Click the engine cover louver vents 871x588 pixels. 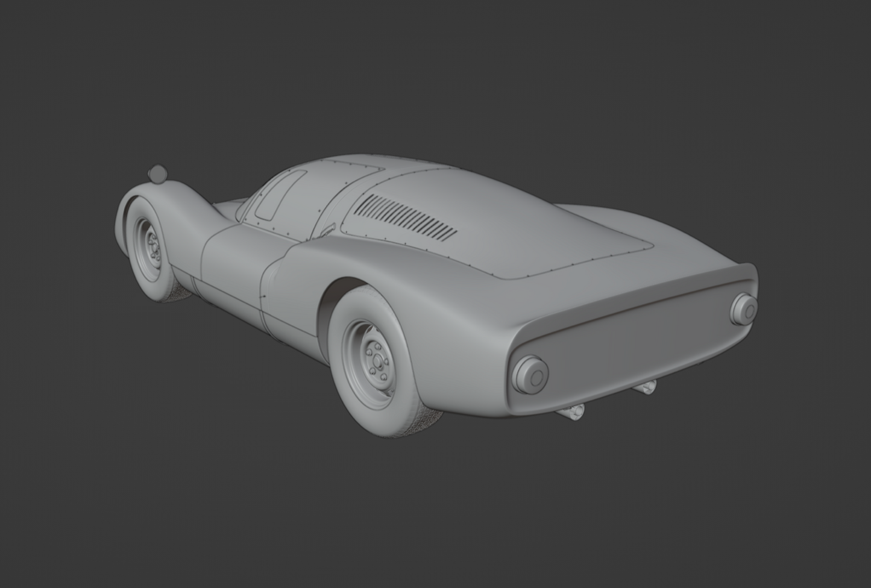(x=406, y=217)
